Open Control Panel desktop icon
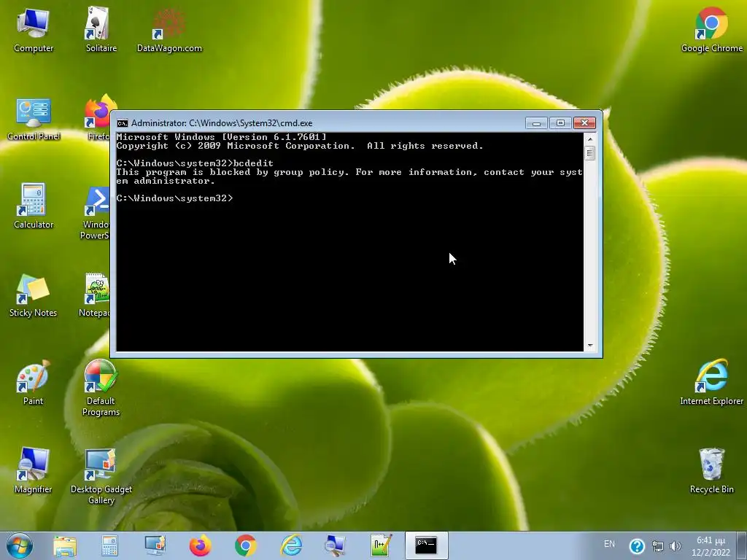Screen dimensions: 747x560 tap(34, 119)
